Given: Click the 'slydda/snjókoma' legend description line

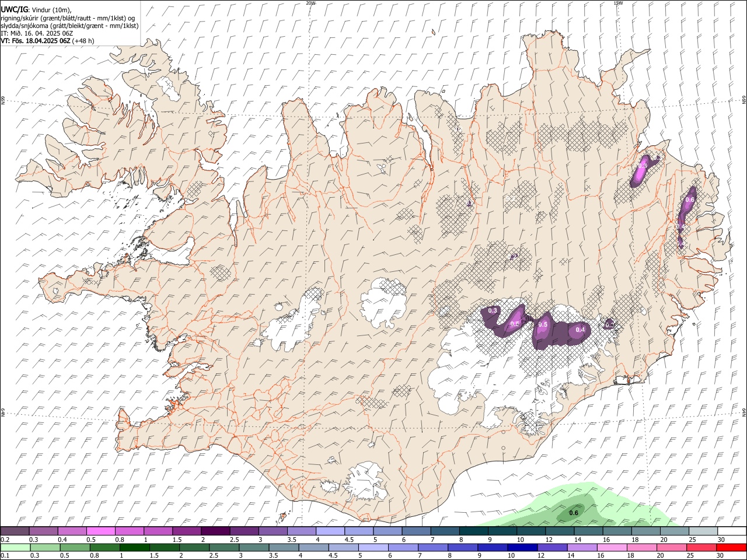Looking at the screenshot, I should pyautogui.click(x=70, y=26).
